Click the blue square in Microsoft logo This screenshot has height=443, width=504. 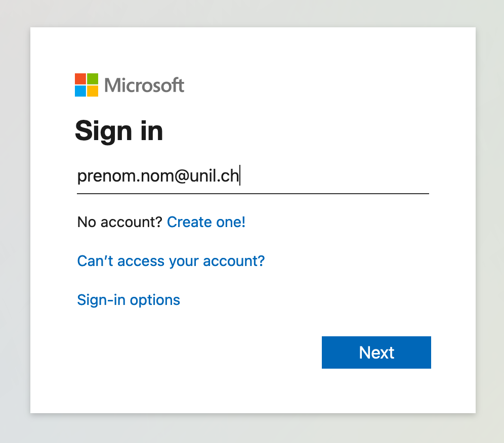pyautogui.click(x=80, y=91)
